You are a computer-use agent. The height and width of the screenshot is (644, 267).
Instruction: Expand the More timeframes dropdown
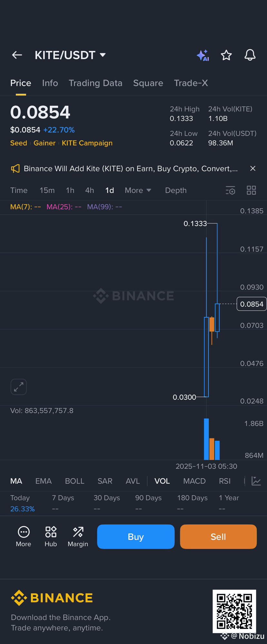(138, 190)
